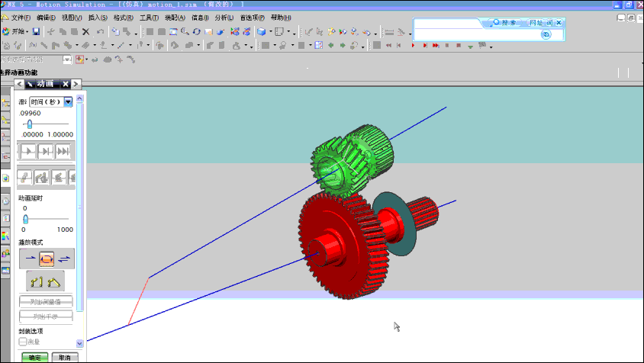The width and height of the screenshot is (644, 363).
Task: Open the 视图(V) menu
Action: pyautogui.click(x=72, y=18)
